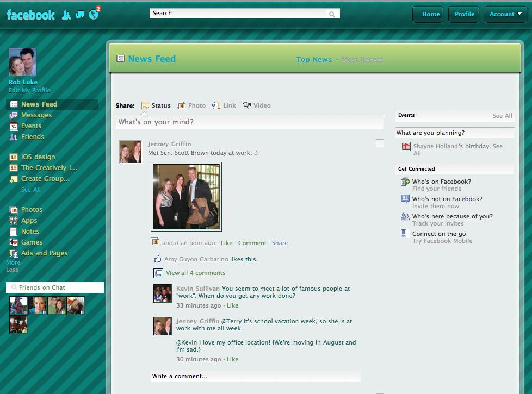This screenshot has height=394, width=532.
Task: Click the Who's not on Facebook icon
Action: point(405,199)
